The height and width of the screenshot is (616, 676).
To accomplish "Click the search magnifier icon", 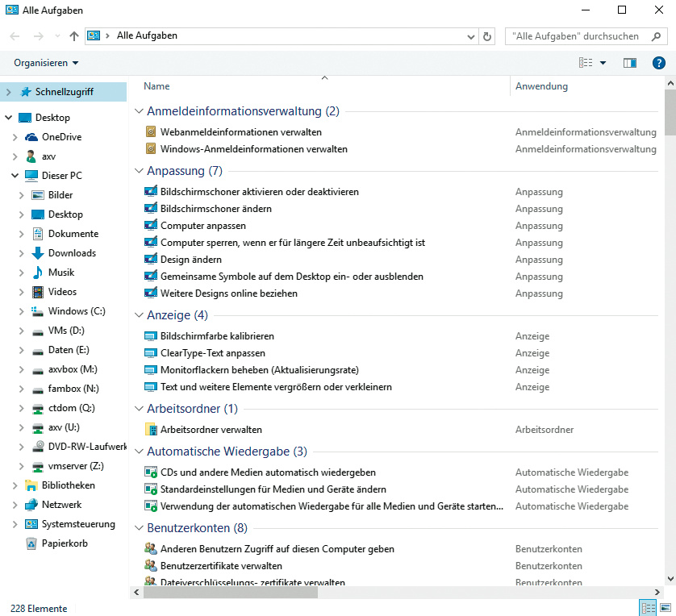I will 656,36.
